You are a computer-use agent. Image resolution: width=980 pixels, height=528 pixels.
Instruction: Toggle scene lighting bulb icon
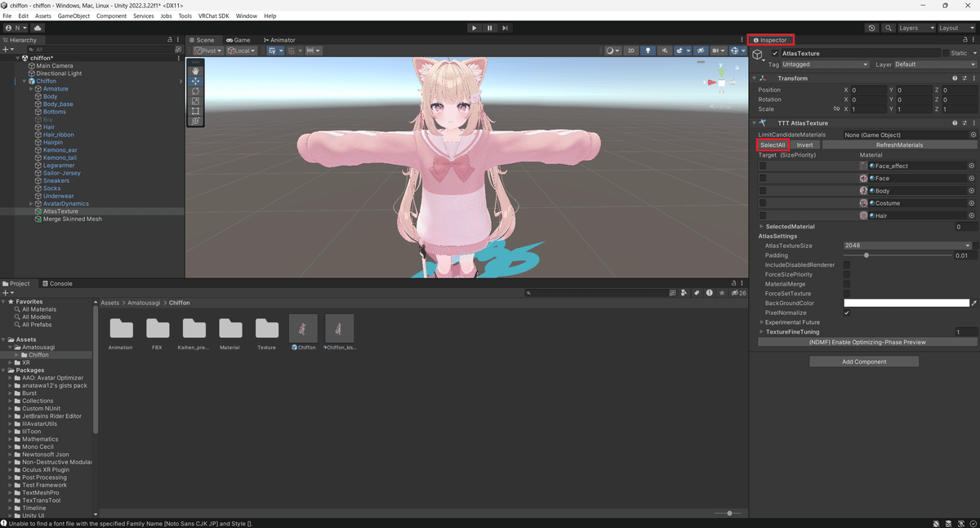pos(649,51)
